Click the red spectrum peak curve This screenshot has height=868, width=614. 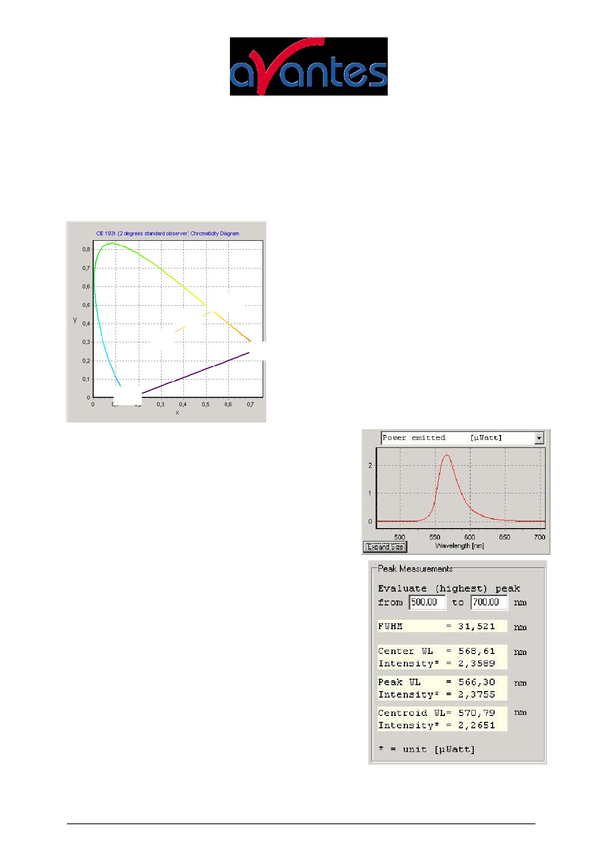[447, 456]
